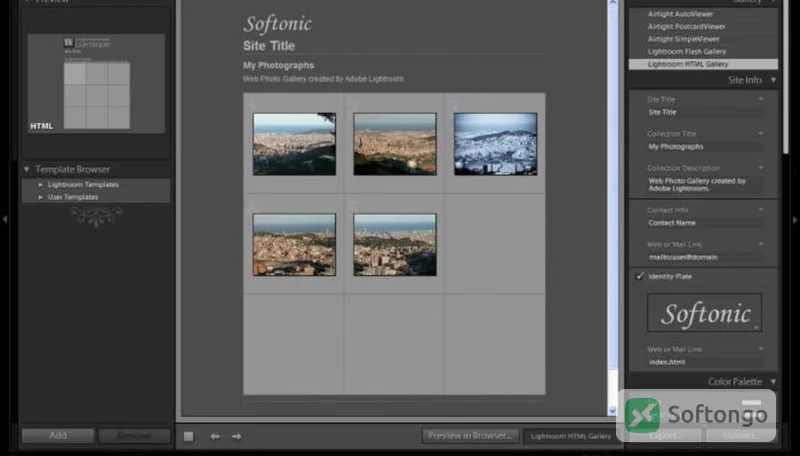This screenshot has width=800, height=456.
Task: Open Web or Mail Link dropdown under Contact
Action: coord(761,244)
